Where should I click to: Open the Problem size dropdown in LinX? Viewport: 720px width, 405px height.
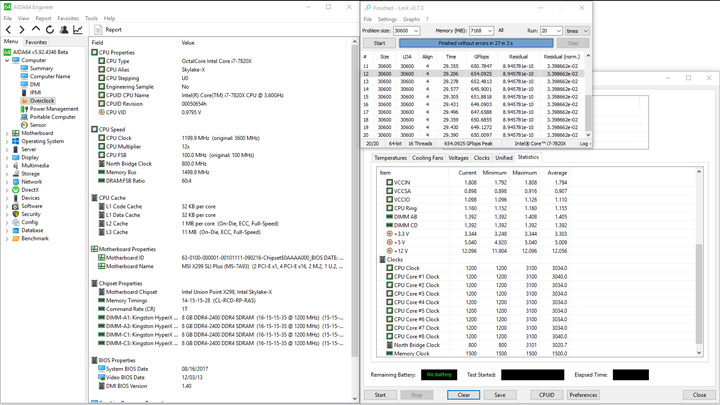click(x=416, y=31)
